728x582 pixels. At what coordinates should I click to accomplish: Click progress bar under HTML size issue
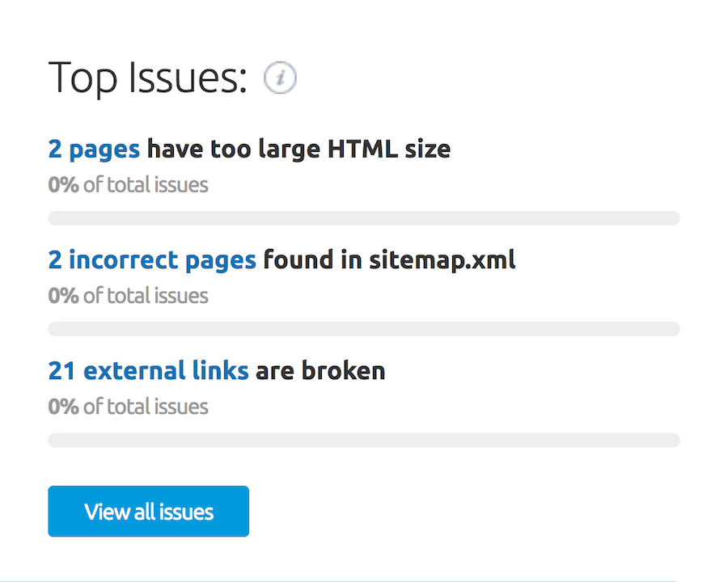pos(364,218)
